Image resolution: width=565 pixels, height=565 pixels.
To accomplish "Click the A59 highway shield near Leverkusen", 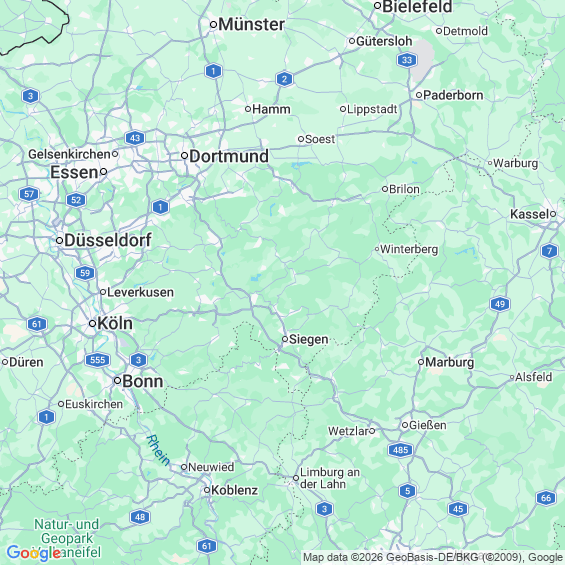I will [85, 273].
